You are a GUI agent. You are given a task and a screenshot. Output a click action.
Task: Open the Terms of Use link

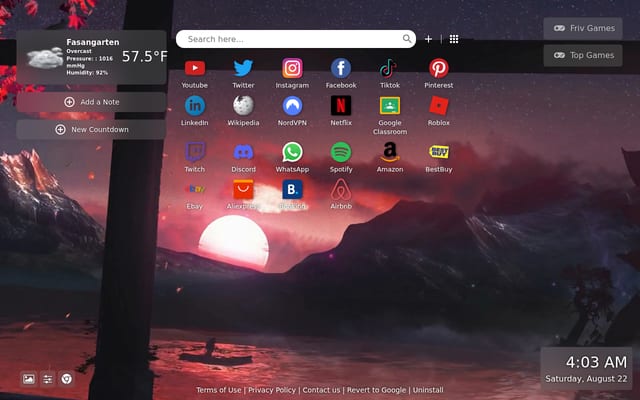click(218, 390)
